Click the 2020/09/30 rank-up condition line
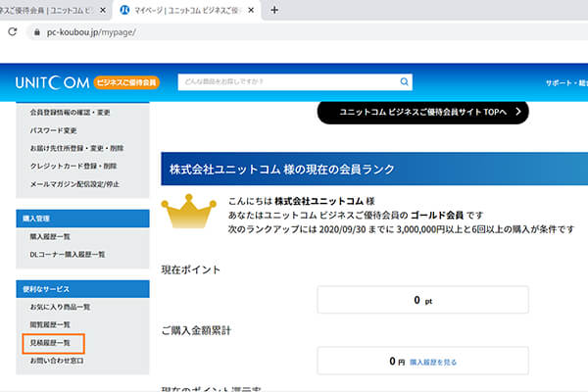Image resolution: width=588 pixels, height=392 pixels. click(x=401, y=229)
